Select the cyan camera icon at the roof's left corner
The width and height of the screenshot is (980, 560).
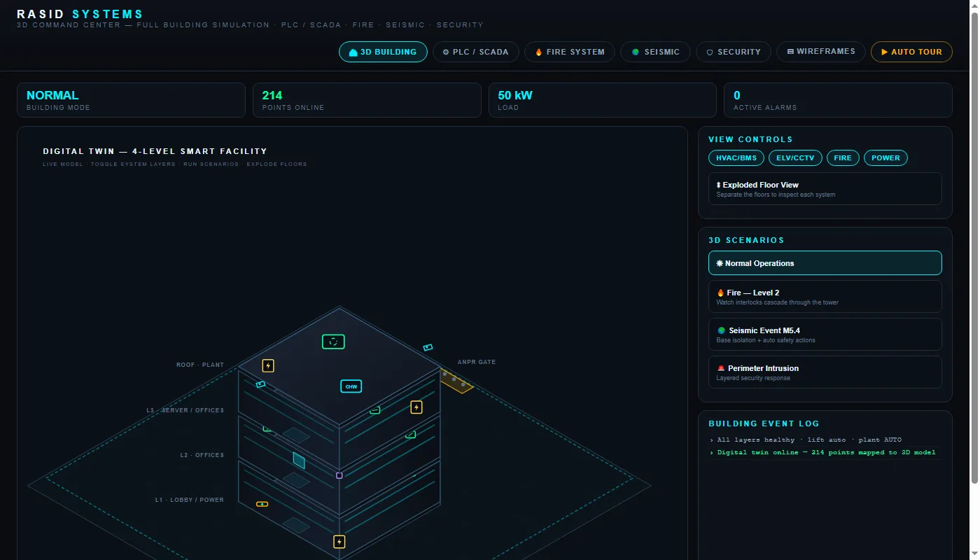click(260, 384)
